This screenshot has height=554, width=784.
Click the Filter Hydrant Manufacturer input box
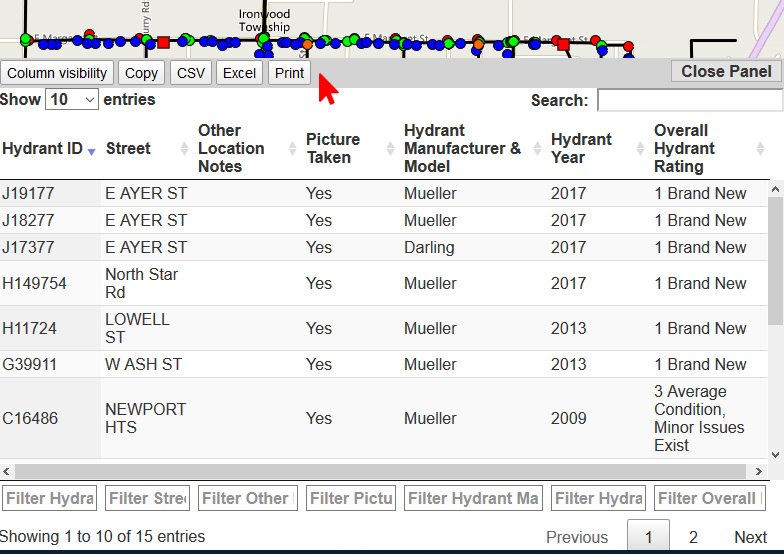click(473, 498)
